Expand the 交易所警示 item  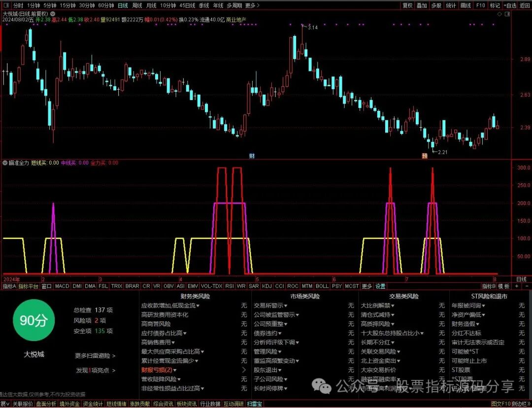(x=270, y=306)
